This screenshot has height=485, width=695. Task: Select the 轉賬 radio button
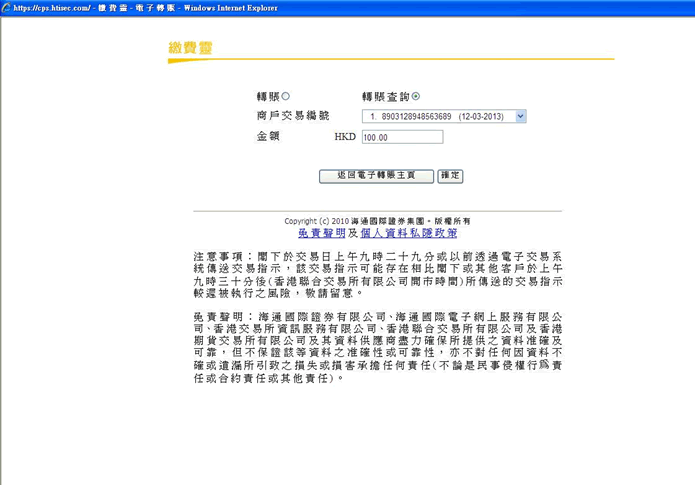[285, 96]
